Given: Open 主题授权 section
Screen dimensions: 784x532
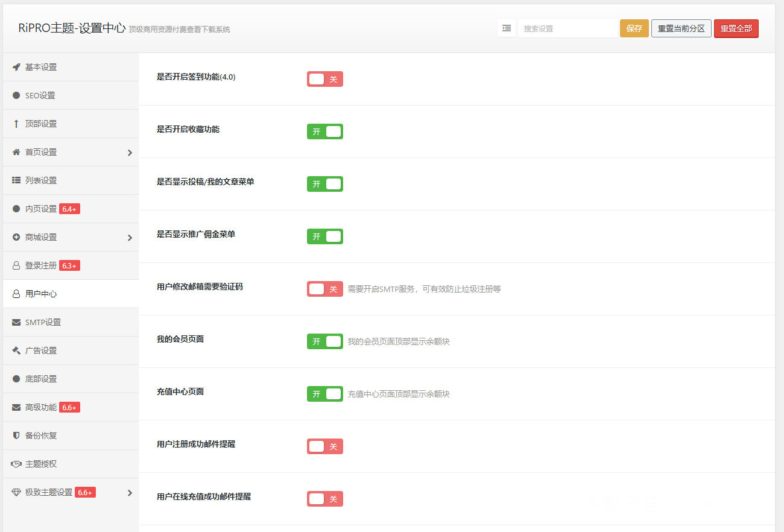Looking at the screenshot, I should 71,464.
